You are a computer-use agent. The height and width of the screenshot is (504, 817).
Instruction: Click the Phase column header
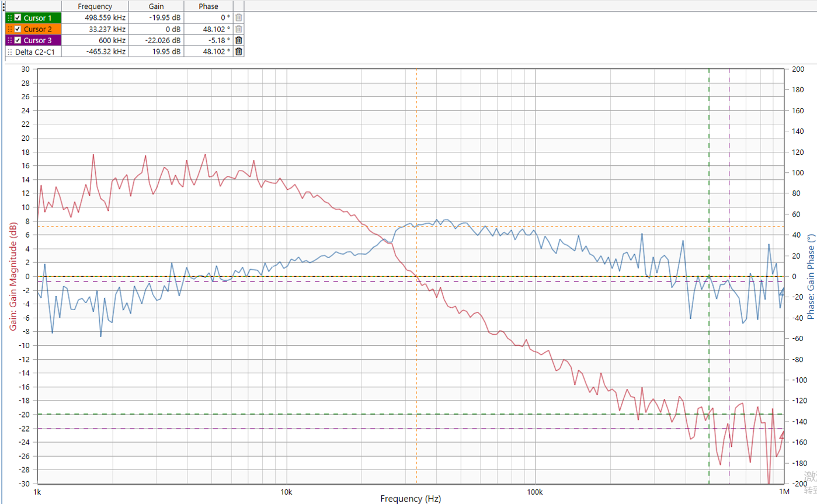(208, 6)
